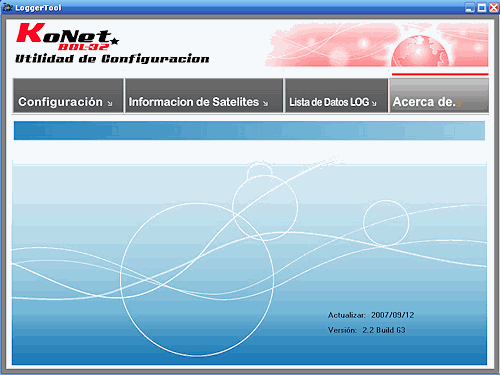Select the Acerca de. tab
The width and height of the screenshot is (500, 375).
[439, 96]
